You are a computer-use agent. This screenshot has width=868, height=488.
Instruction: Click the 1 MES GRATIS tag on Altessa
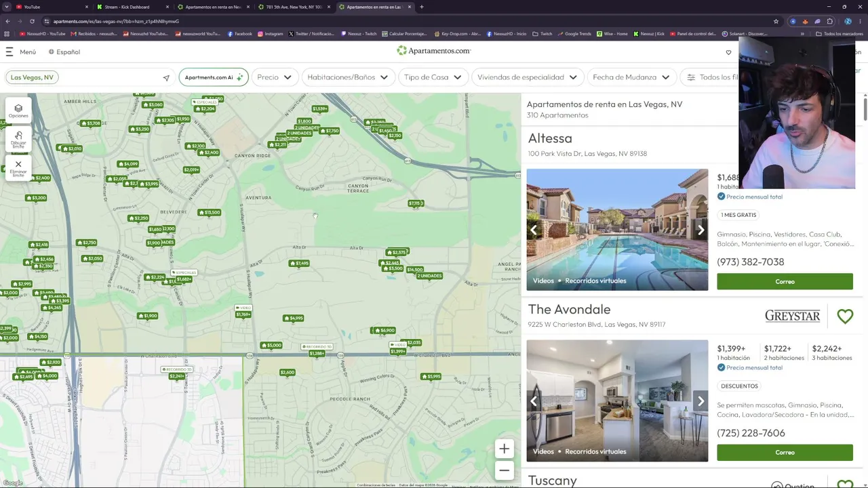point(738,215)
